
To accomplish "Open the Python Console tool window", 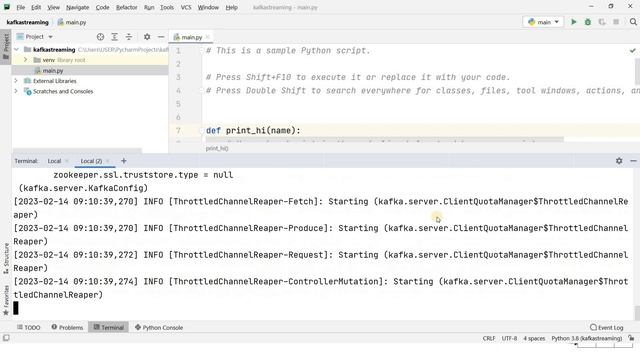I will pyautogui.click(x=159, y=327).
